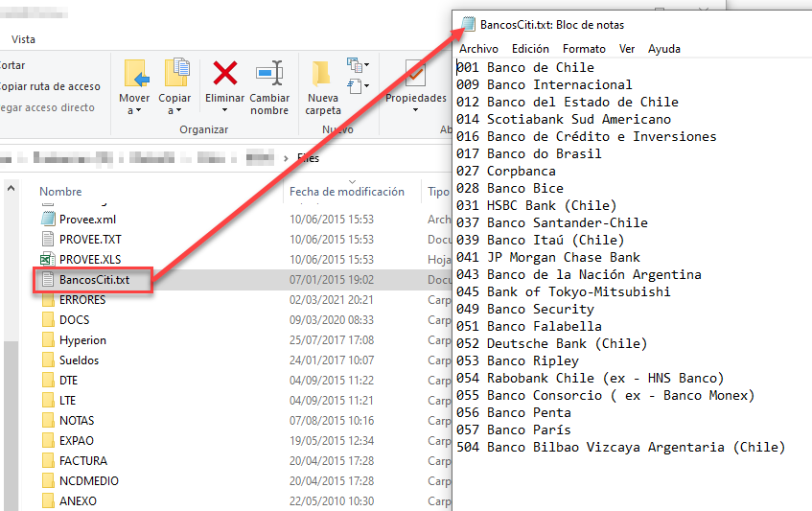Open the easy access icon dropdown

coord(359,86)
